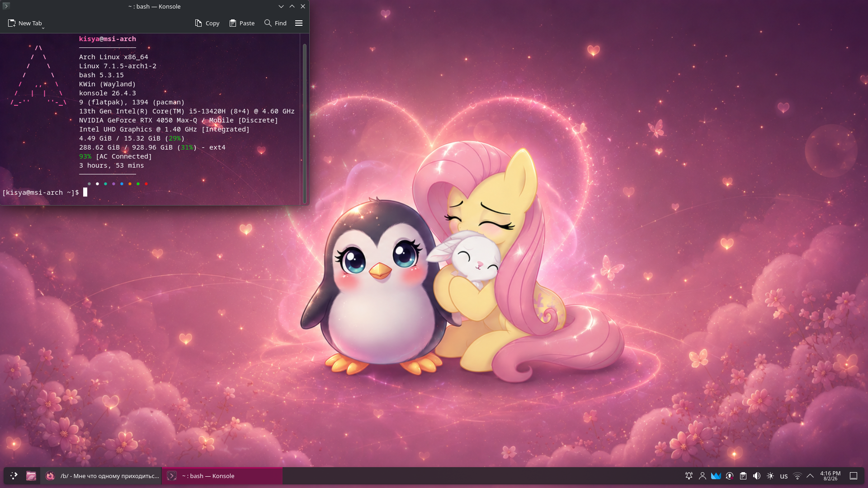This screenshot has height=488, width=868.
Task: Open the notifications bell in system tray
Action: (689, 476)
